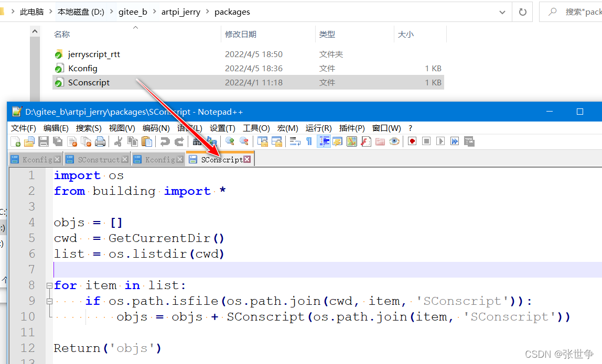Show the Function List panel
Viewport: 602px width, 364px height.
click(366, 141)
